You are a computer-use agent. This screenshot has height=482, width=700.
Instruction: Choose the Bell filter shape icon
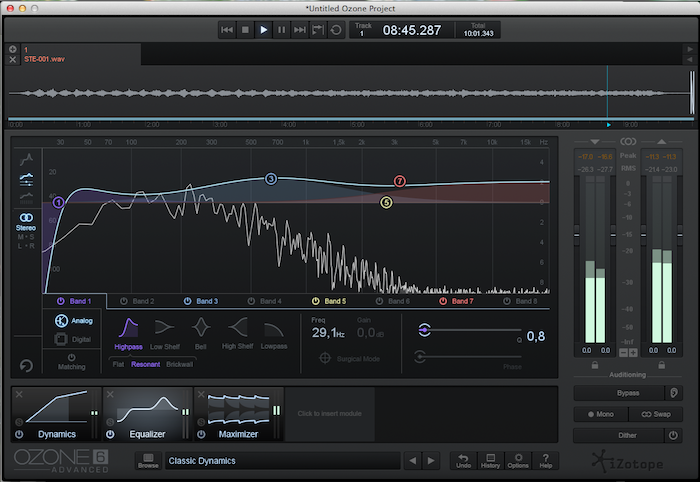click(201, 329)
